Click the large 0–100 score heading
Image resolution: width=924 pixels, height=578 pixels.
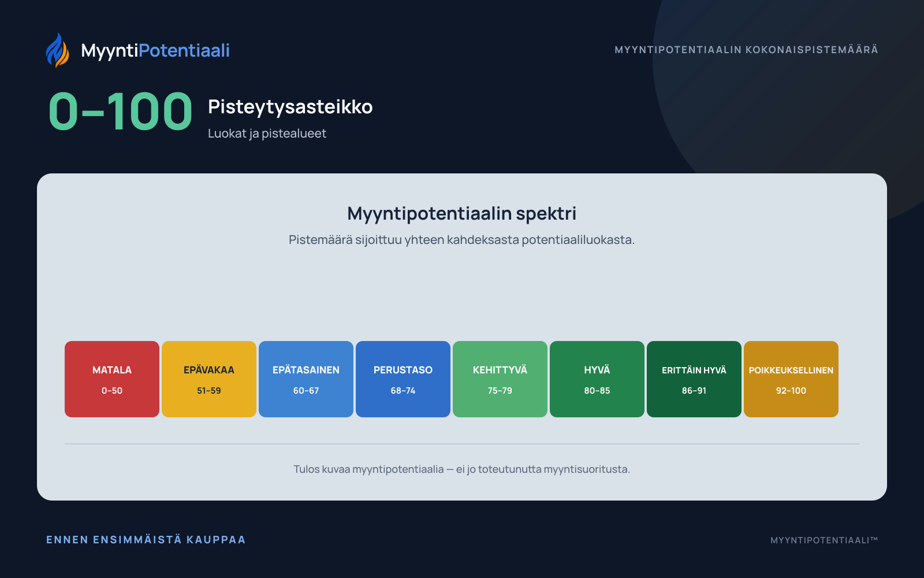[x=121, y=112]
